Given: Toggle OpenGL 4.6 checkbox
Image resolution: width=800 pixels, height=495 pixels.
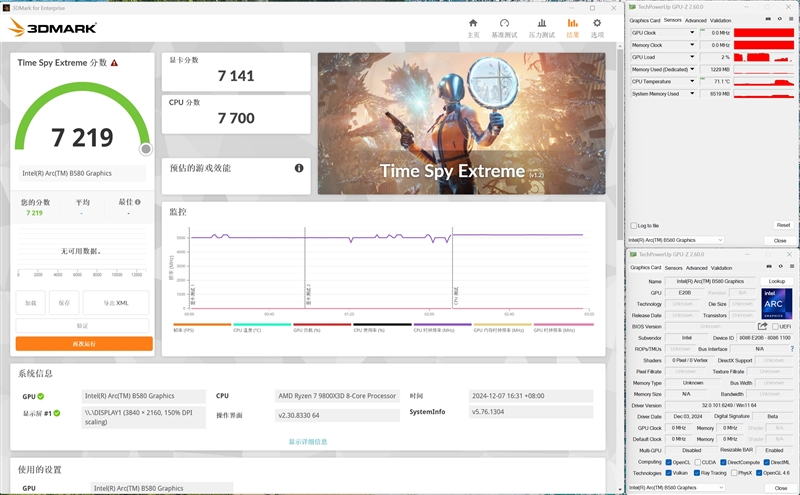Looking at the screenshot, I should point(759,473).
